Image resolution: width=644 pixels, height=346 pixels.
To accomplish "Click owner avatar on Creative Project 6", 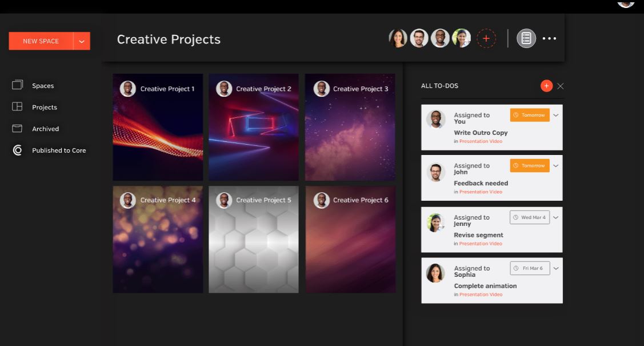I will [321, 200].
